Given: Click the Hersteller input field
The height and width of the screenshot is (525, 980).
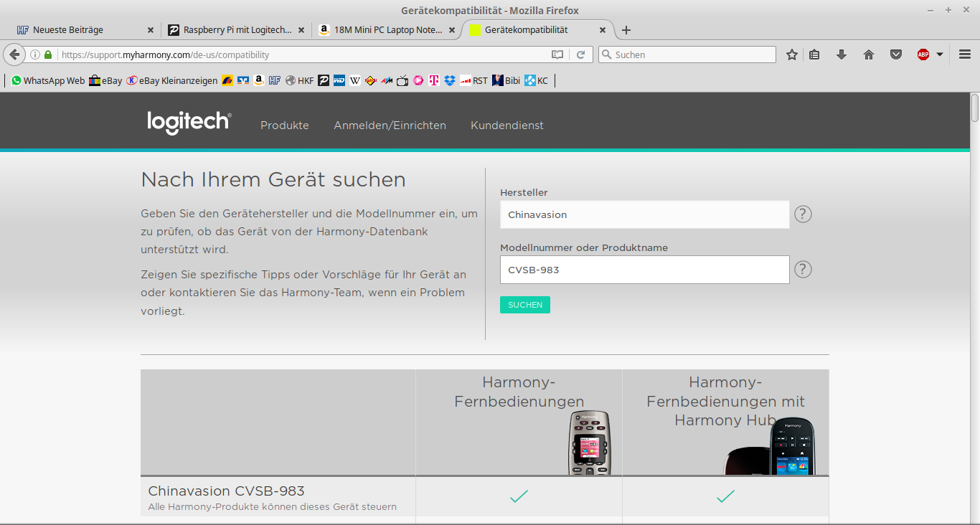Looking at the screenshot, I should [x=645, y=214].
